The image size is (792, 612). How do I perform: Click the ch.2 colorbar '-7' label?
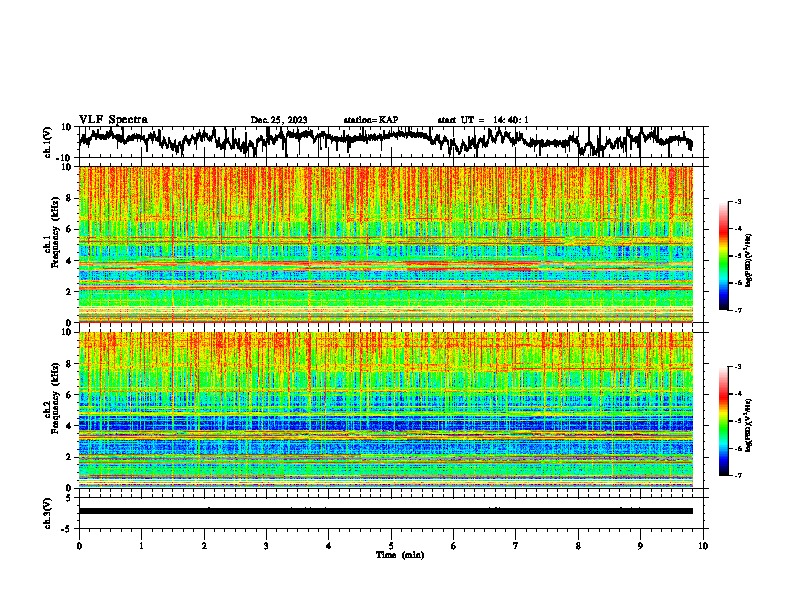738,475
